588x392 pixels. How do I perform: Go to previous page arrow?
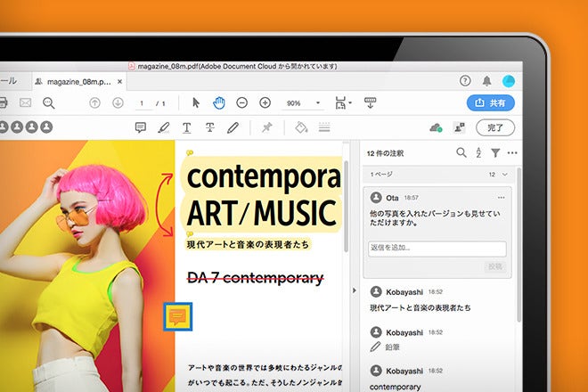[94, 102]
